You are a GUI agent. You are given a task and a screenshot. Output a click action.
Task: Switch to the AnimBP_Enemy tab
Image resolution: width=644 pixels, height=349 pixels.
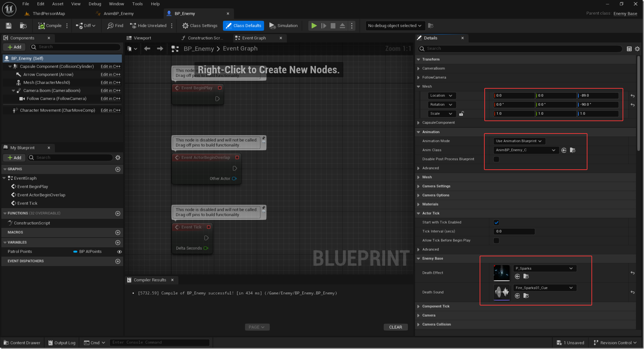(118, 14)
